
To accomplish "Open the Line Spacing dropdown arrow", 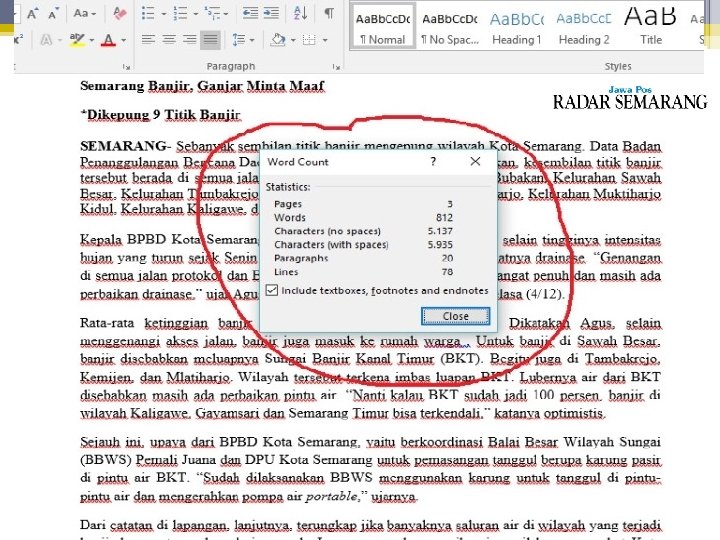I will tap(252, 41).
